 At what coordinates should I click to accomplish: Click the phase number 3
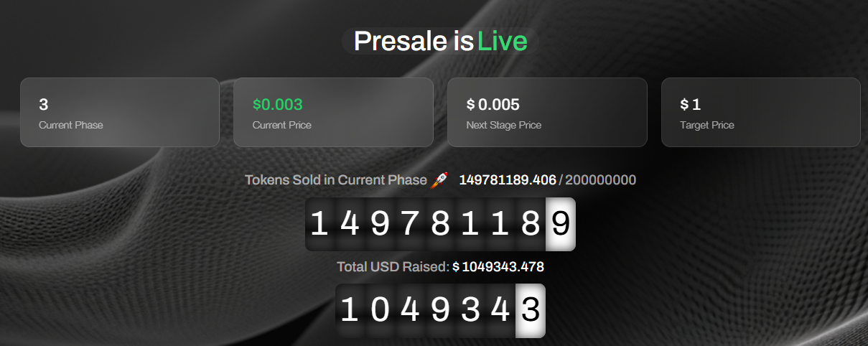pyautogui.click(x=43, y=104)
